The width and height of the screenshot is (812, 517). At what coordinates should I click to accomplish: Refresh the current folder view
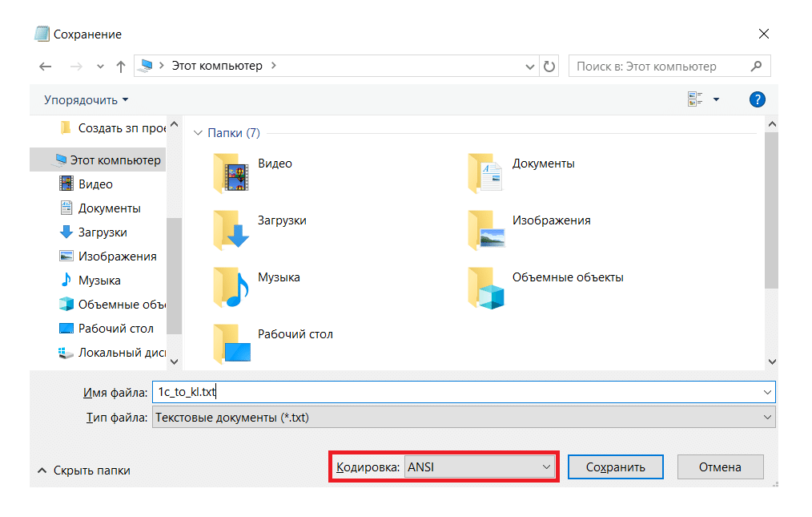[x=549, y=67]
